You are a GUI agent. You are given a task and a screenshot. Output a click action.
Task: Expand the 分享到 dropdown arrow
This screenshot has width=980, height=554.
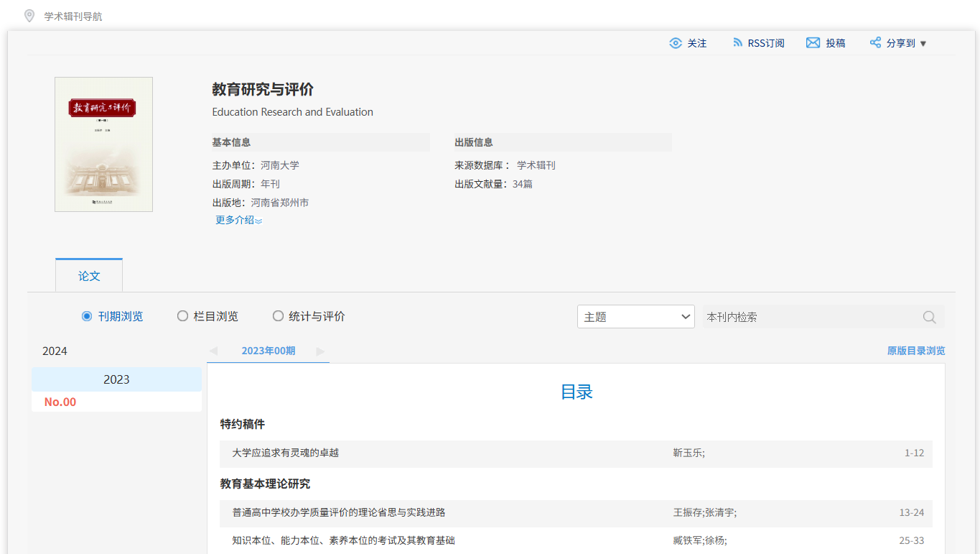[923, 44]
